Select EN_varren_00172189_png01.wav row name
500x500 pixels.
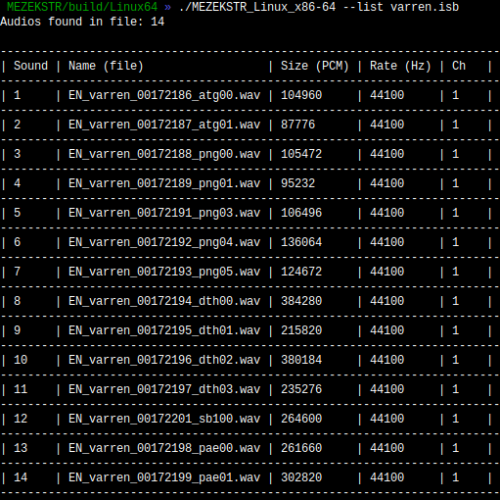coord(164,184)
